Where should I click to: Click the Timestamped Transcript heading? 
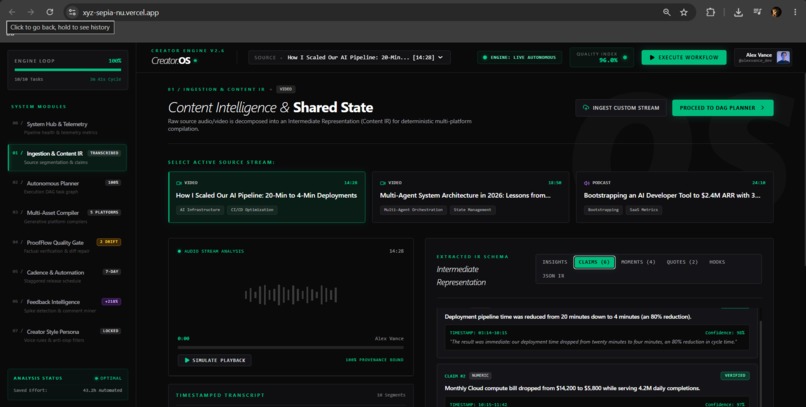(x=220, y=395)
